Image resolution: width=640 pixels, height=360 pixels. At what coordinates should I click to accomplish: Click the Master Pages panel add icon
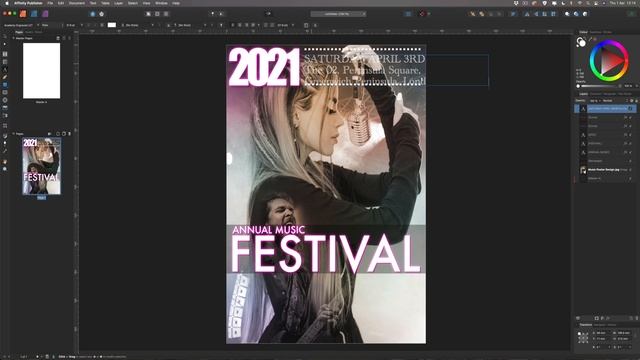(x=58, y=38)
